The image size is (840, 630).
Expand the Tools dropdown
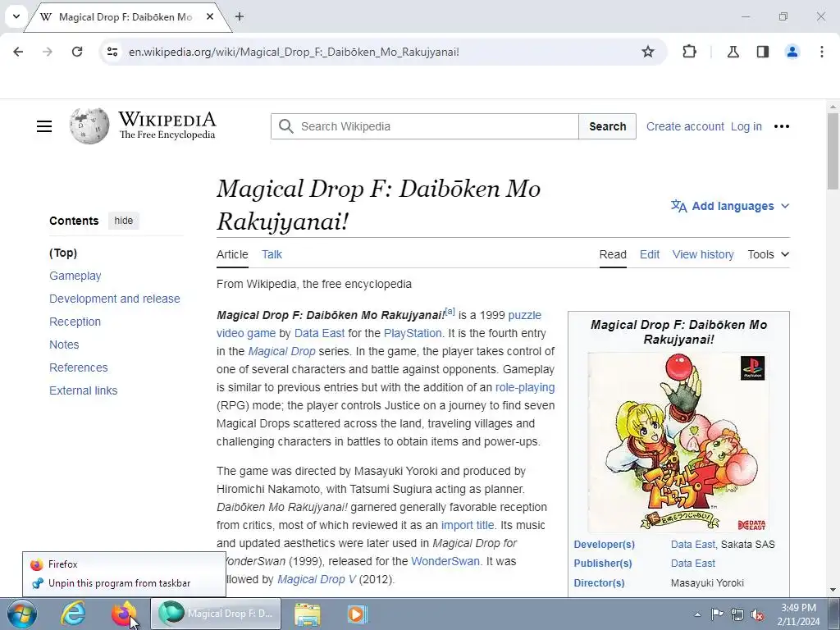click(768, 254)
